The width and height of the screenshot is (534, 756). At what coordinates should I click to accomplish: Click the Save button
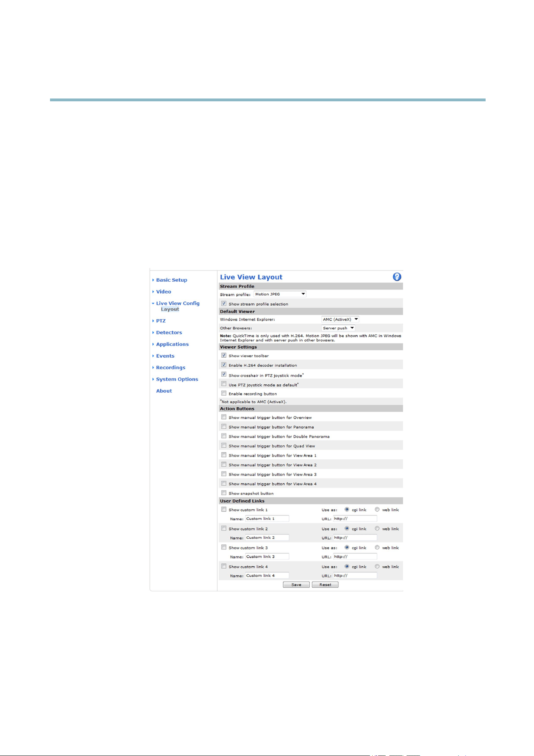point(296,584)
